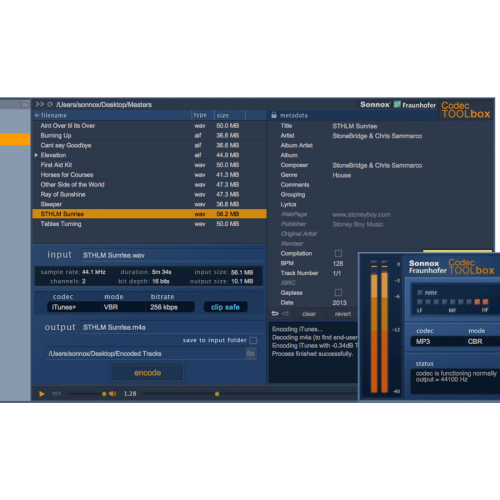Click the sort arrow in the filename header
This screenshot has width=500, height=500.
coord(37,115)
